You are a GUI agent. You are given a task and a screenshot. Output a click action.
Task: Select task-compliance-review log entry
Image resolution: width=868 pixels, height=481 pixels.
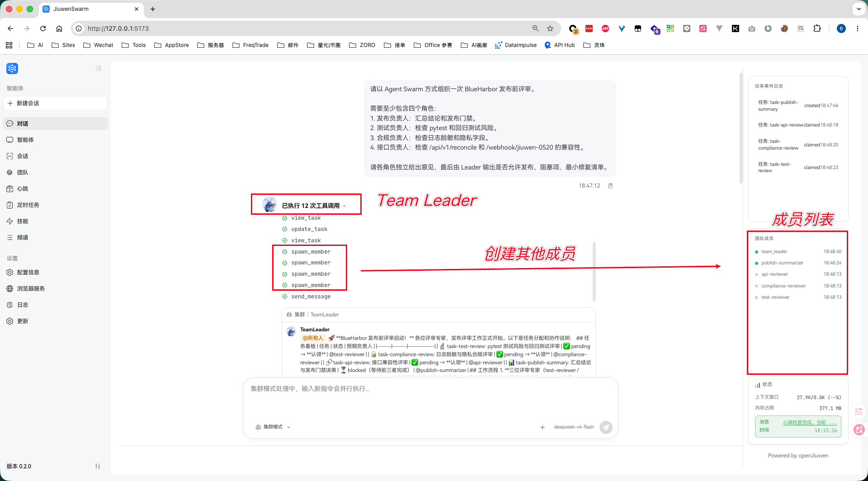pyautogui.click(x=798, y=145)
